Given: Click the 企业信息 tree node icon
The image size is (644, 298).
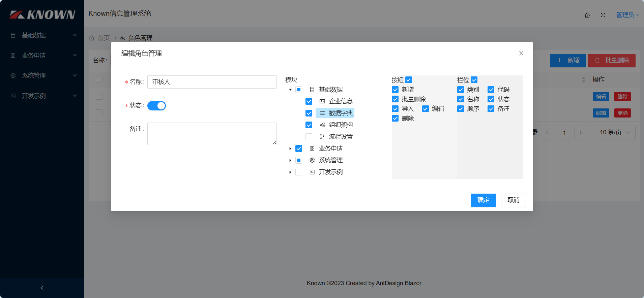Looking at the screenshot, I should click(322, 101).
